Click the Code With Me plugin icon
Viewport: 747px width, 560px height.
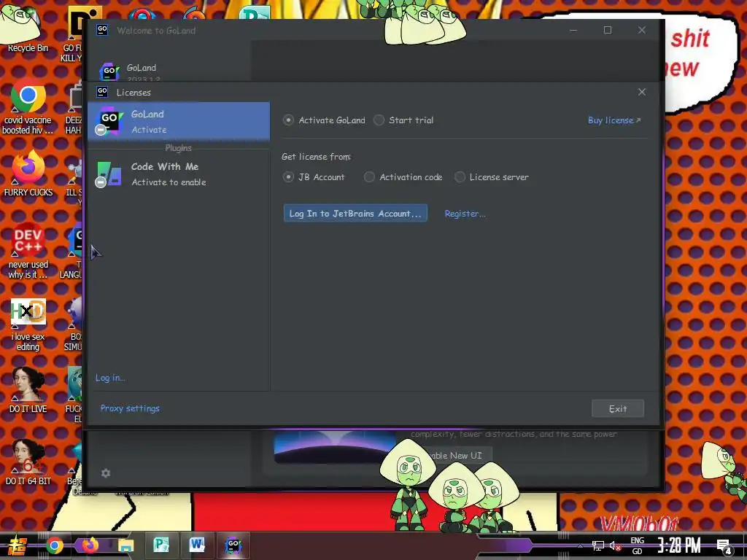[x=109, y=174]
